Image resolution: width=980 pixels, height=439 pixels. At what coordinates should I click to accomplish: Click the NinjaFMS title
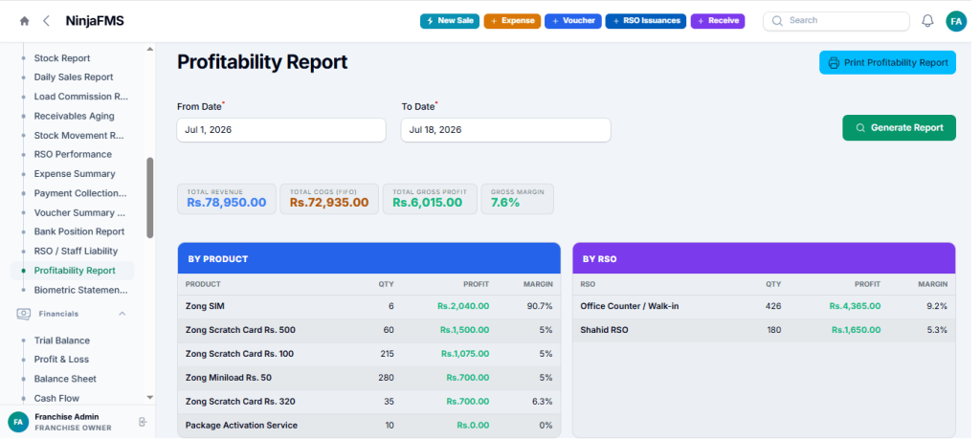click(95, 21)
